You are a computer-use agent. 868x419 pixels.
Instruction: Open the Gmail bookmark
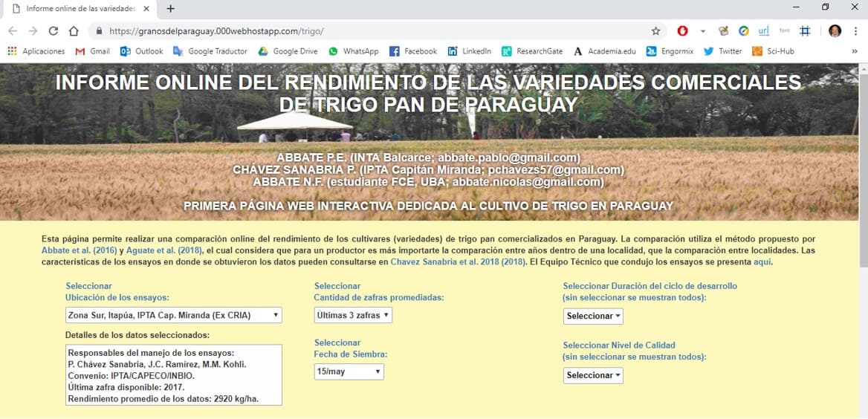pos(93,51)
